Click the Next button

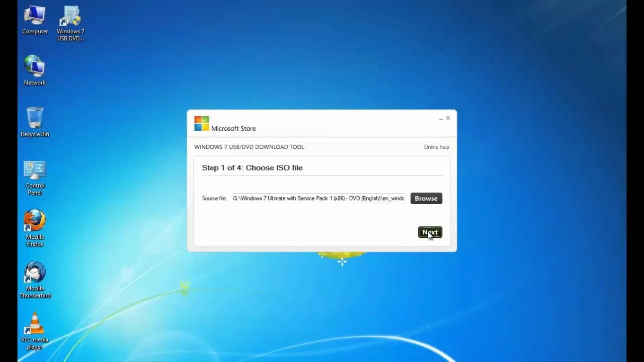click(430, 232)
